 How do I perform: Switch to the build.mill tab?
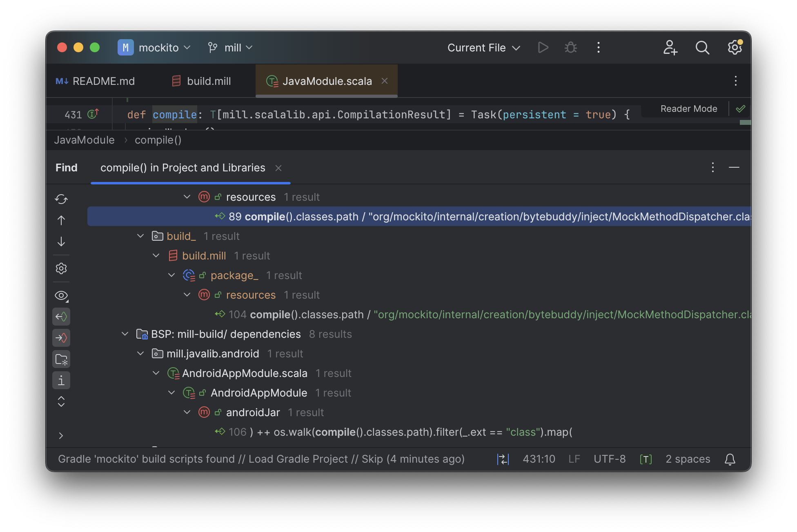(209, 81)
